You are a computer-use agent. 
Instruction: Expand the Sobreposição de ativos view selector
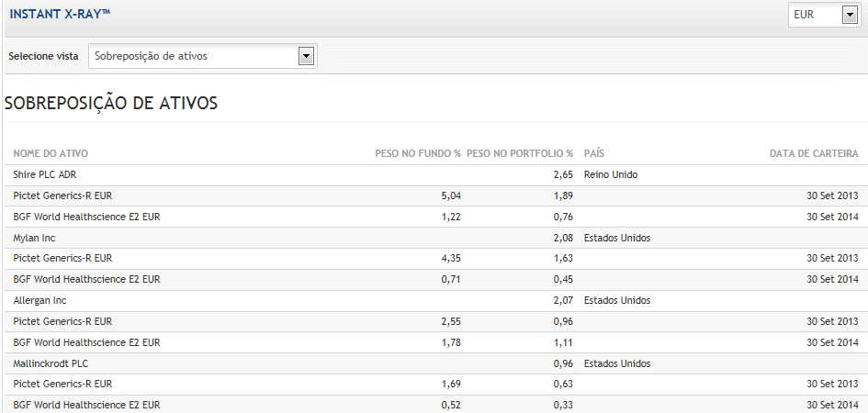[193, 56]
